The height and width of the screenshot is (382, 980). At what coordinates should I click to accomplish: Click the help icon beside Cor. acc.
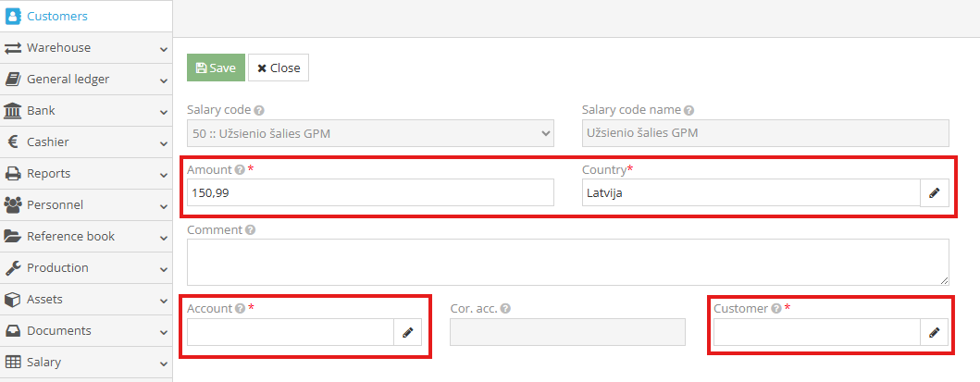(505, 308)
